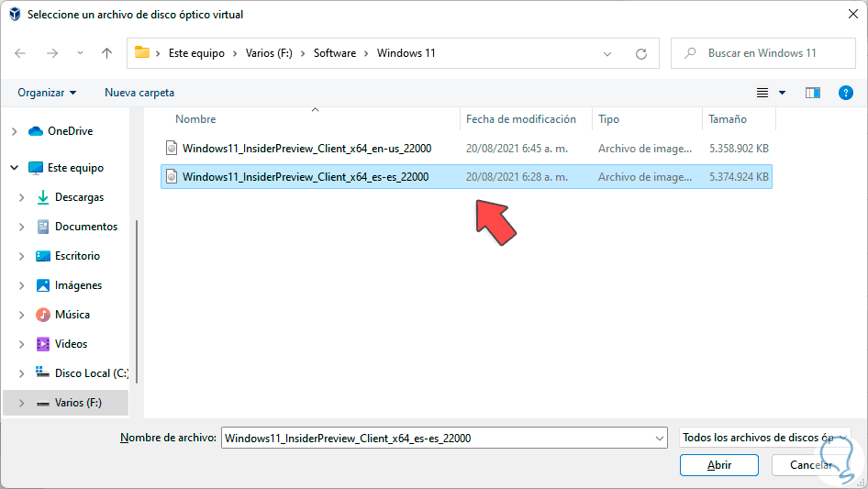This screenshot has height=489, width=868.
Task: Open the file name dropdown arrow
Action: [x=660, y=438]
